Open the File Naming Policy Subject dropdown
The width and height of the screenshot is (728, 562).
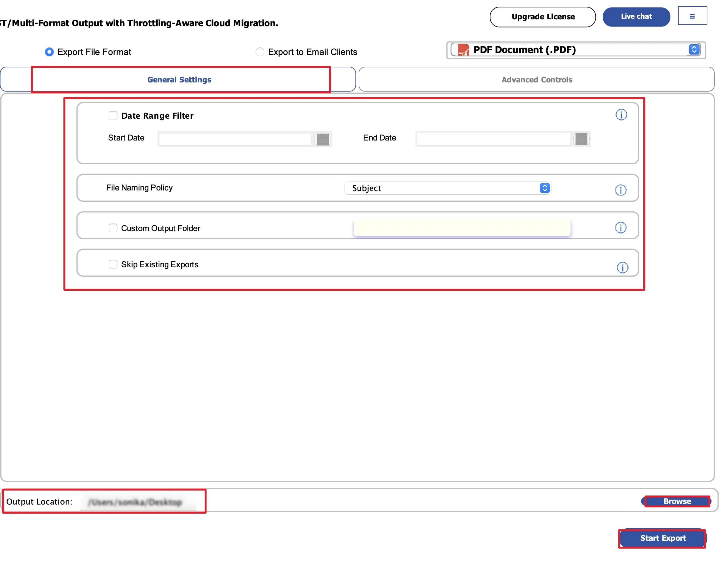click(x=448, y=188)
